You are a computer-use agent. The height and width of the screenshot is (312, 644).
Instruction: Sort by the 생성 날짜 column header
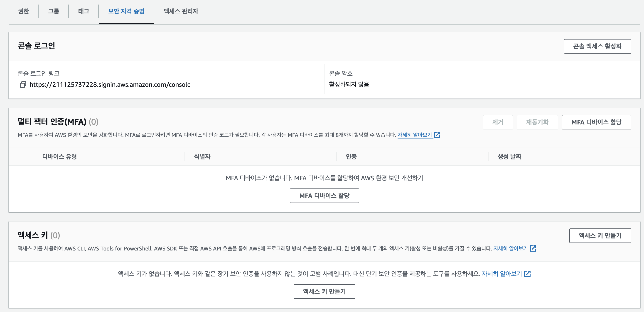(x=509, y=157)
